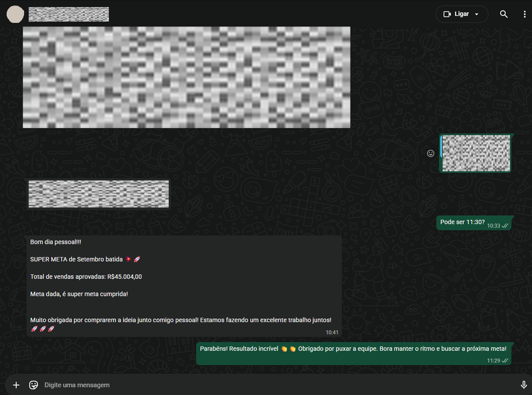Click the blurred contact name in header
532x395 pixels.
(x=69, y=14)
